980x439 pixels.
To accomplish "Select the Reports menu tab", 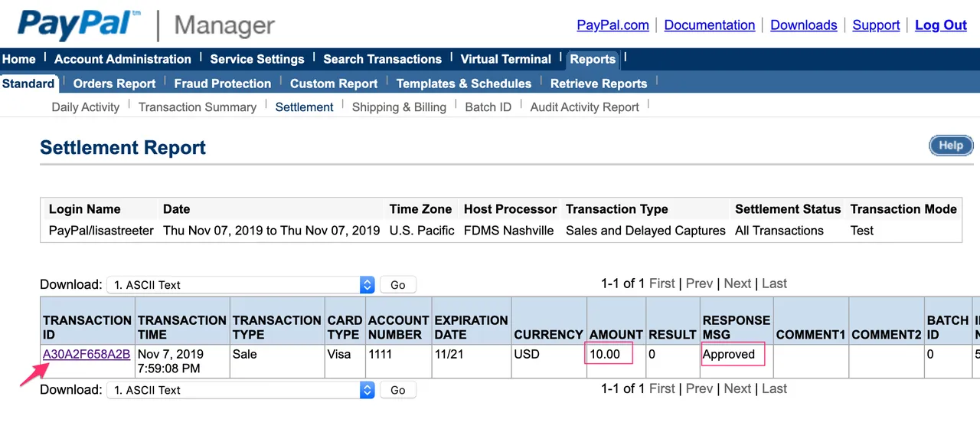I will click(593, 59).
